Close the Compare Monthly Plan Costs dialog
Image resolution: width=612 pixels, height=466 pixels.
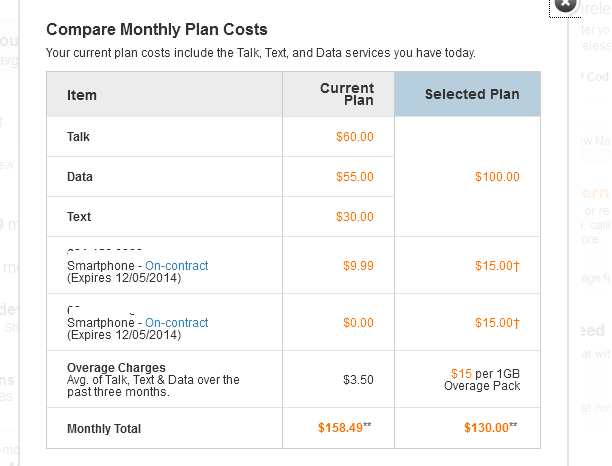(x=565, y=4)
